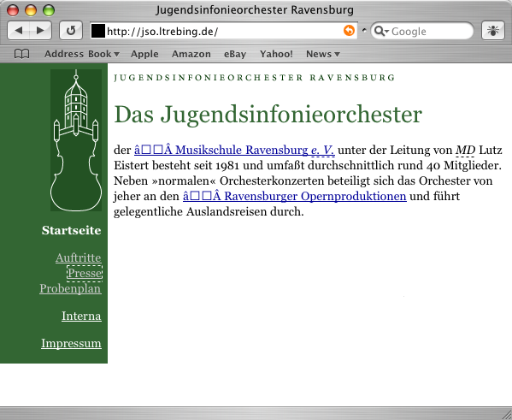The image size is (512, 420).
Task: Reload the page using the refresh button
Action: tap(71, 31)
